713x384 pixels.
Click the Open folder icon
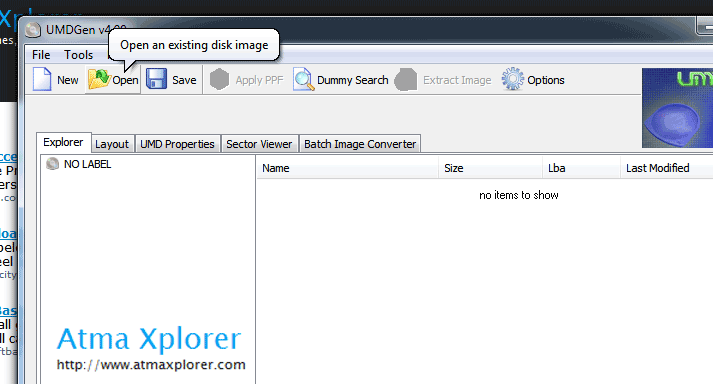click(99, 79)
